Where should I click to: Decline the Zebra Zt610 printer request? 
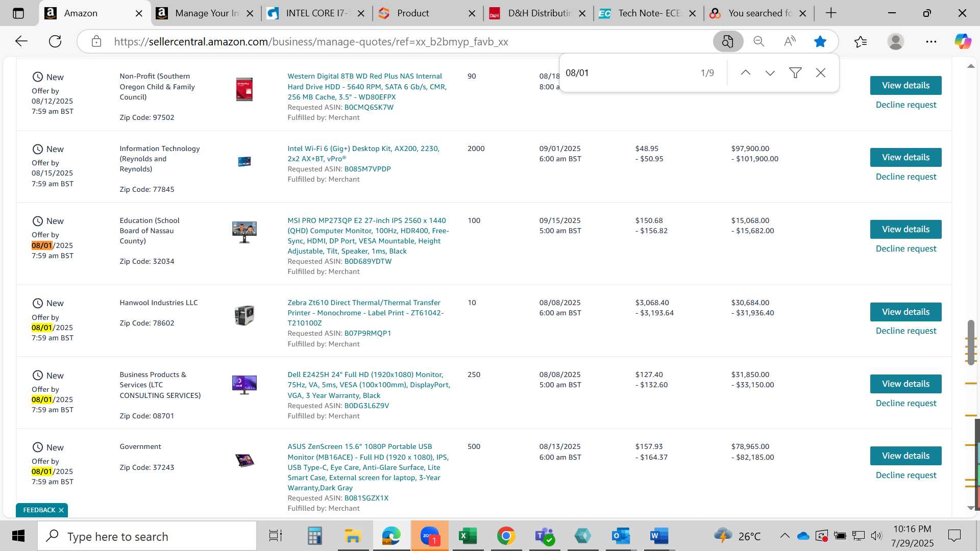(x=906, y=331)
